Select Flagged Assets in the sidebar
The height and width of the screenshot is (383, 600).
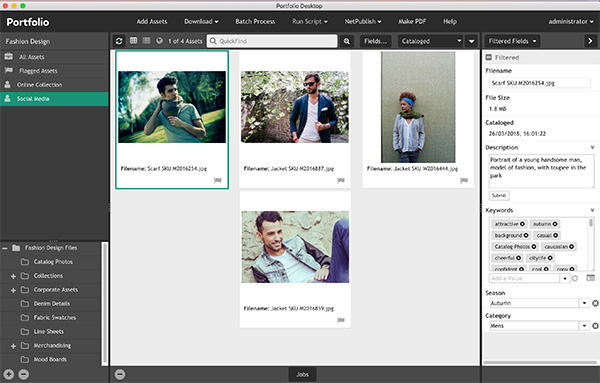(x=54, y=71)
